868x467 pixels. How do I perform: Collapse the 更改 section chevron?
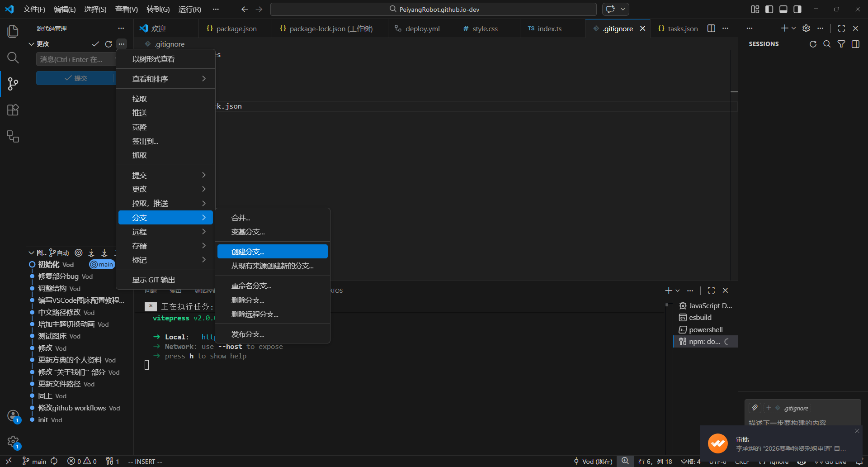point(31,44)
